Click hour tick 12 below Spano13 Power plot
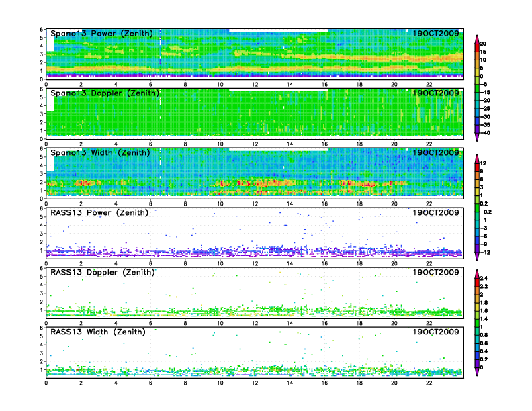Image resolution: width=532 pixels, height=411 pixels. coord(255,85)
